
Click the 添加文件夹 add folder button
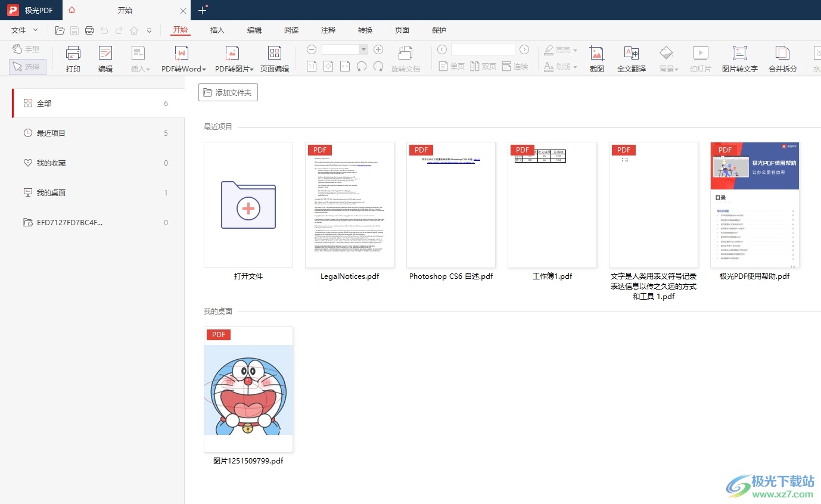pyautogui.click(x=228, y=92)
